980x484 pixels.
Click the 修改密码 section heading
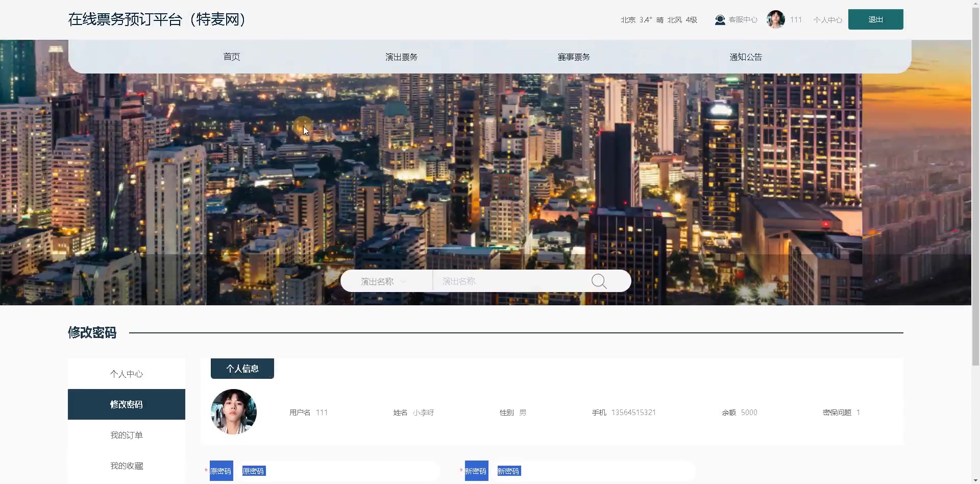pos(92,333)
